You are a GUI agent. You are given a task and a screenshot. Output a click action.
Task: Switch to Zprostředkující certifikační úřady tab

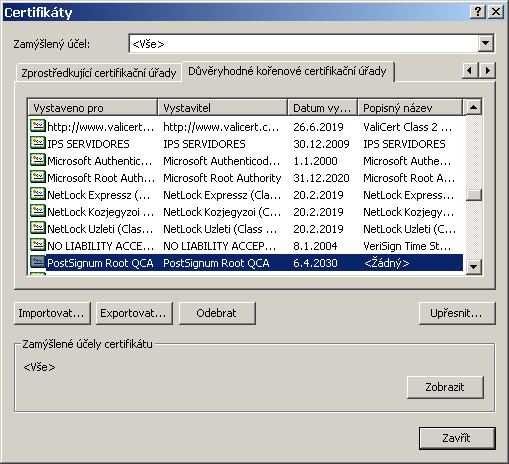coord(99,73)
